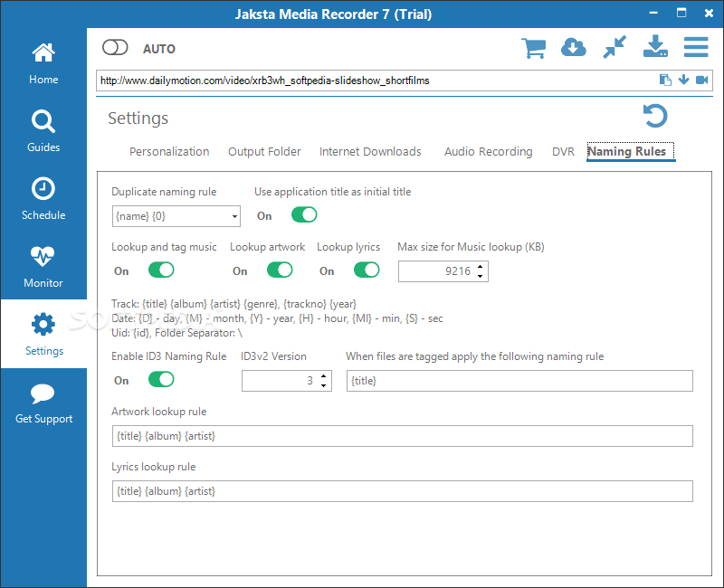Toggle Lookup lyrics switch

[367, 270]
